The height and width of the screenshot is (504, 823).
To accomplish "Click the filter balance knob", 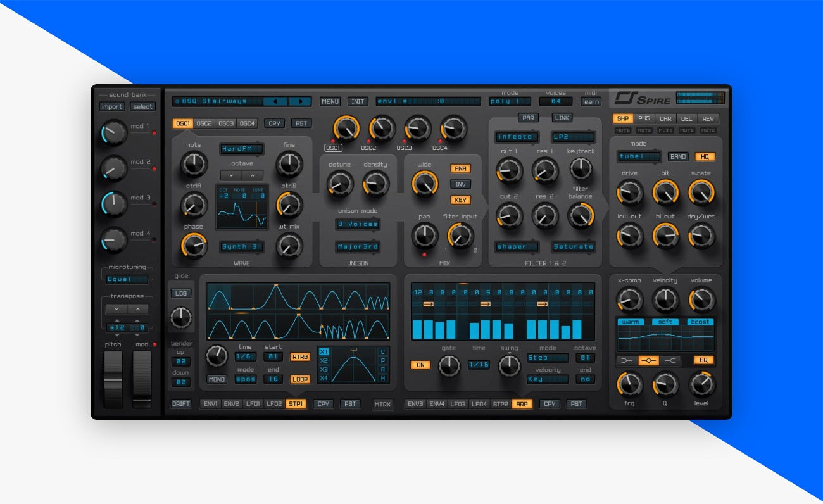I will point(581,215).
